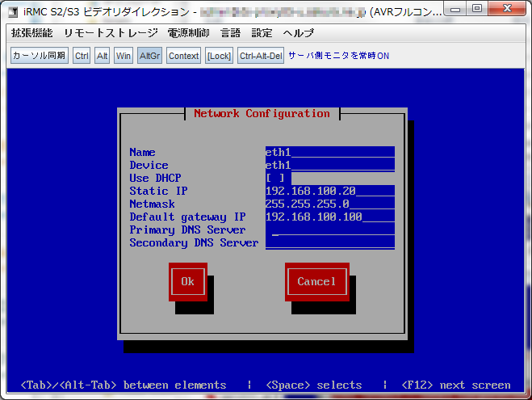This screenshot has height=400, width=532.
Task: Open the ヘルプ menu
Action: 298,34
